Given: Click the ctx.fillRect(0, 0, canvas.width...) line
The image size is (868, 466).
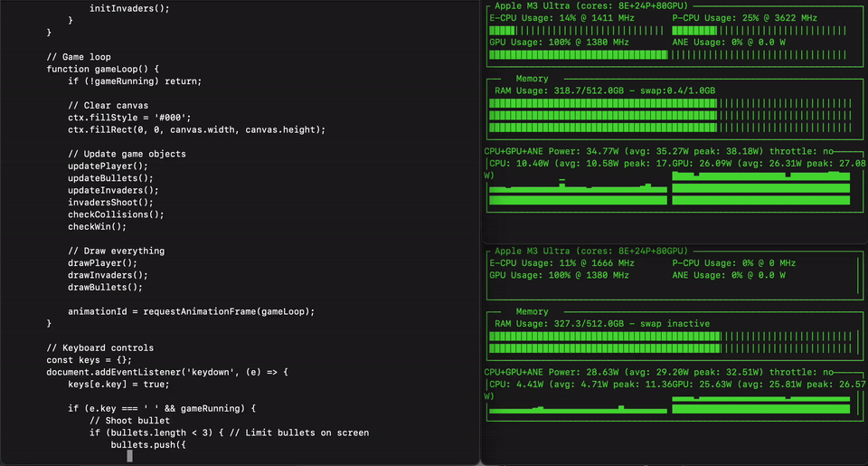Looking at the screenshot, I should click(196, 129).
